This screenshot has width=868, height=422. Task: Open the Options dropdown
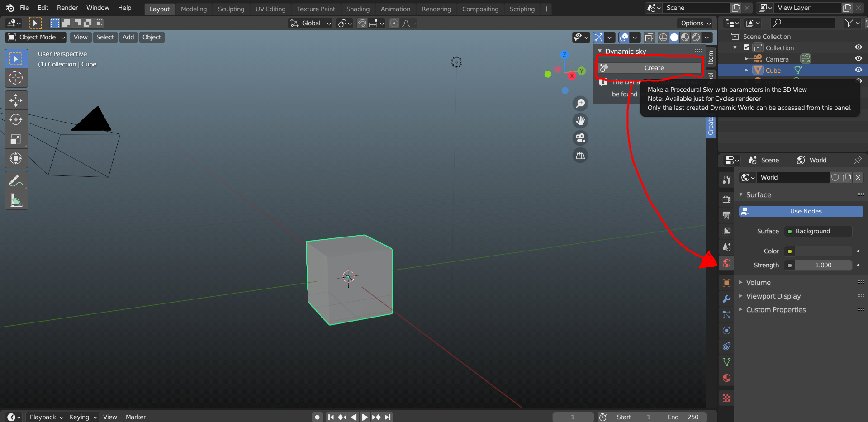click(696, 23)
